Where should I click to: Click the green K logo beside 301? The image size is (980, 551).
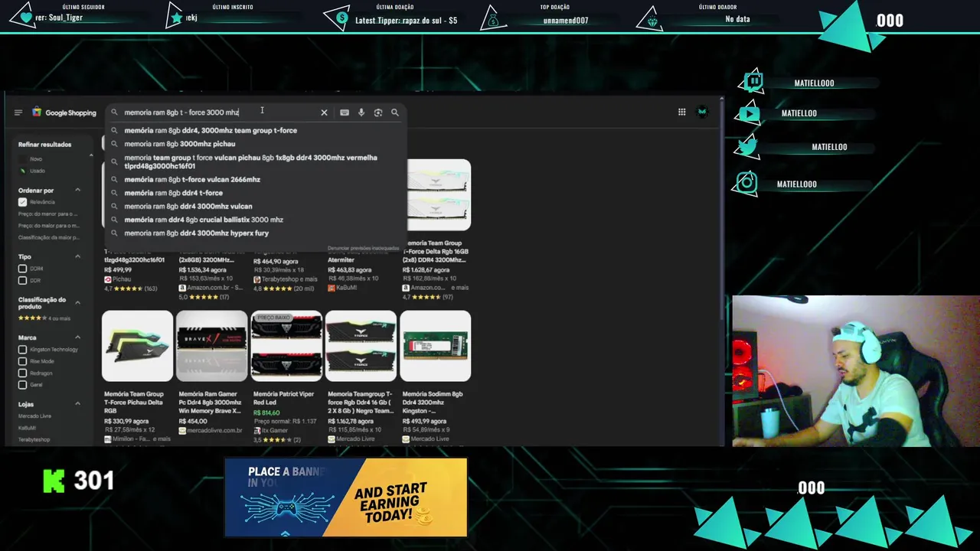click(54, 481)
